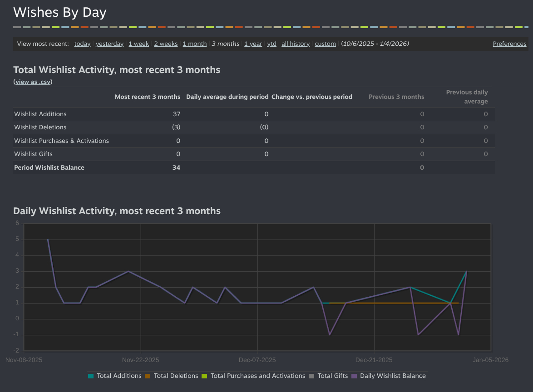View 'all history' wishlist data
Viewport: 533px width, 392px height.
tap(295, 44)
